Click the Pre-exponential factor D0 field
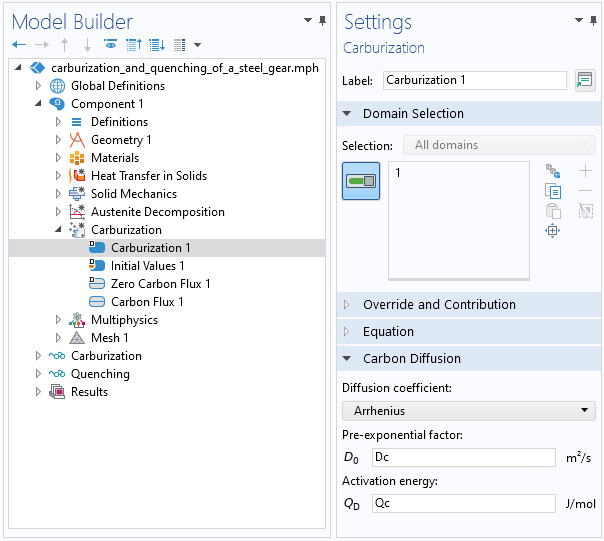The image size is (604, 541). point(463,458)
